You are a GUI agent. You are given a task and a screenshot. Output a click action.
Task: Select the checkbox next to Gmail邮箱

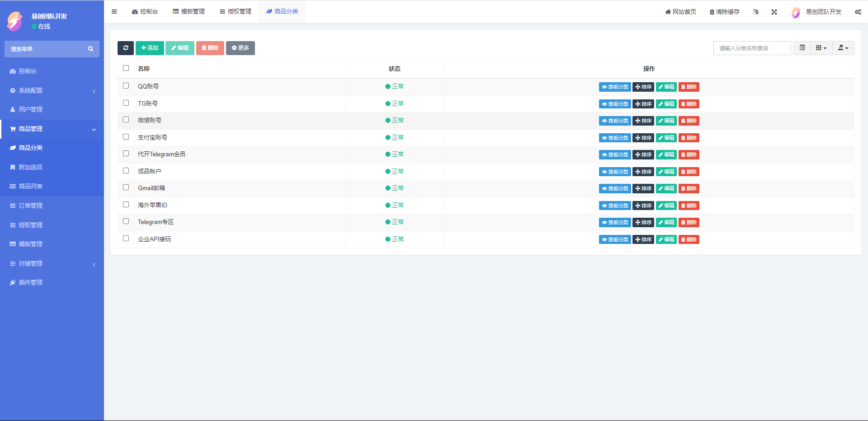click(126, 187)
